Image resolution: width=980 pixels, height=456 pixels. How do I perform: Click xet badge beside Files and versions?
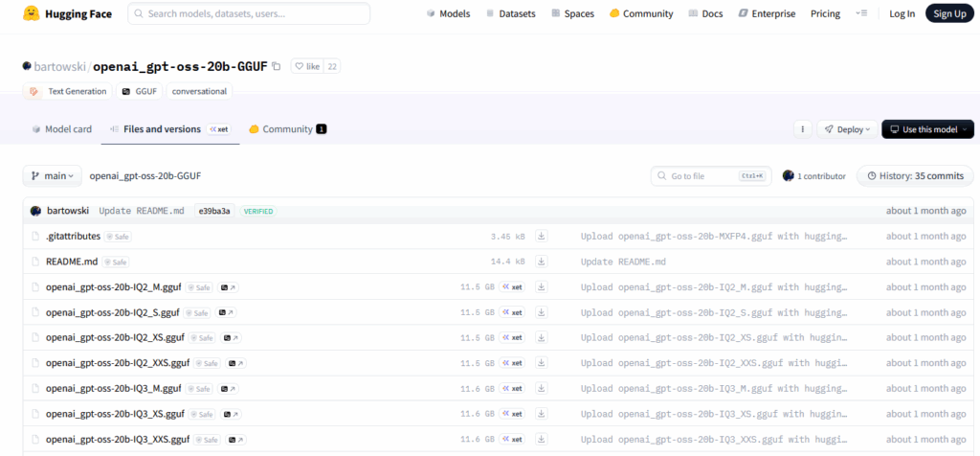point(219,129)
